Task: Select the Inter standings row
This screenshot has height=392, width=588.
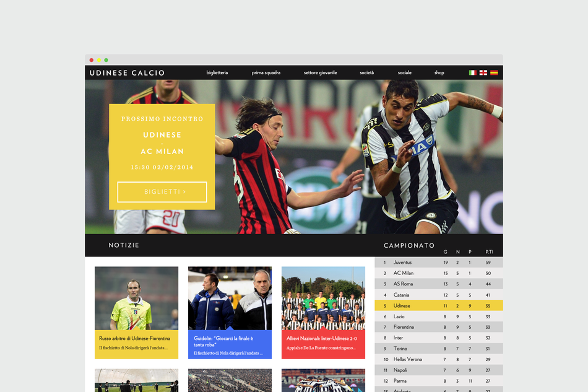Action: point(439,338)
